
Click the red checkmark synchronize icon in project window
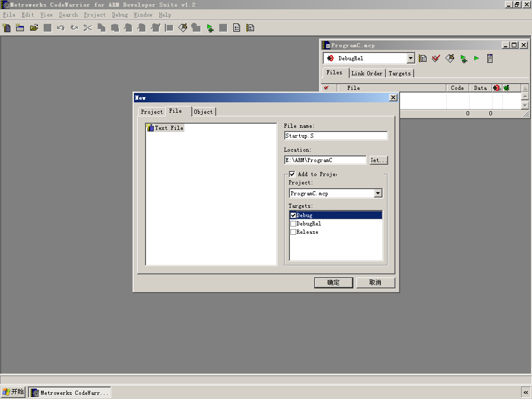pyautogui.click(x=436, y=58)
